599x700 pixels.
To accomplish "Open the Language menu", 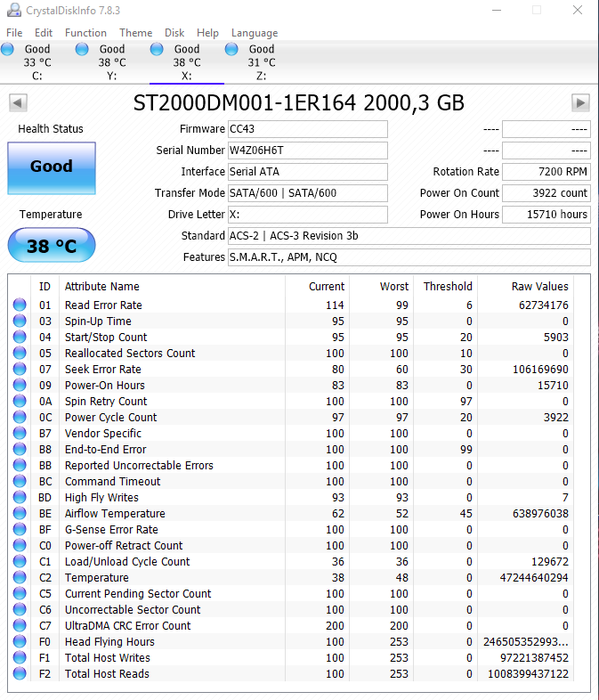I will [x=255, y=33].
